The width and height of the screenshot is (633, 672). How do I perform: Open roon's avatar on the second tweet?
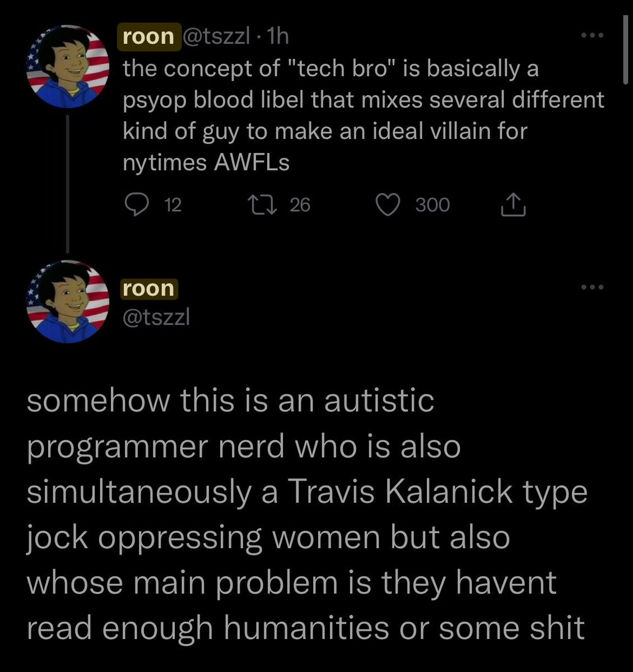pos(68,302)
